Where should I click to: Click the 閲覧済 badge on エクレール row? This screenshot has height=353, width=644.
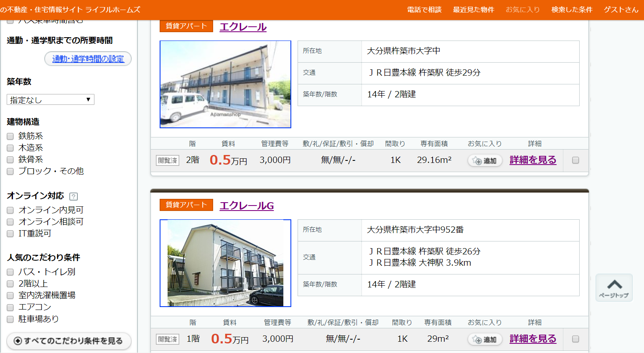click(168, 160)
